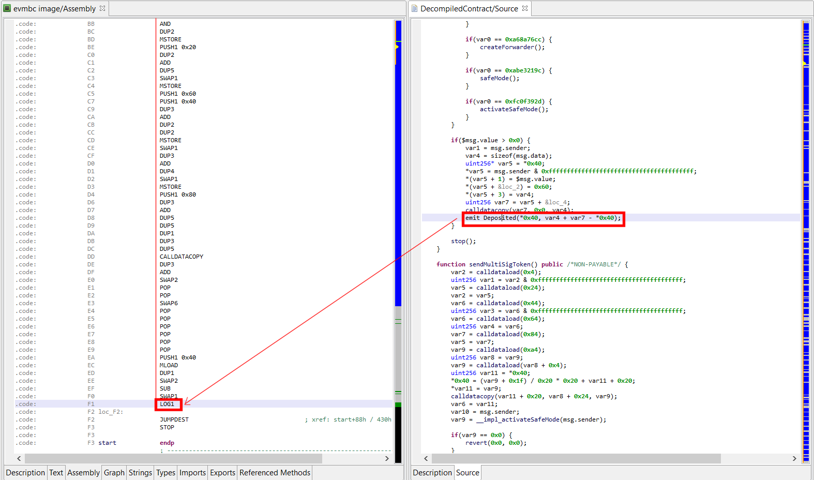Click the JUMPDEST instruction

[174, 420]
